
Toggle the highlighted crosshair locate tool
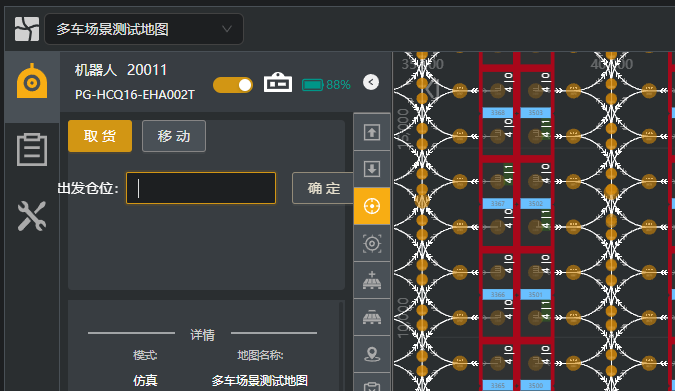372,206
